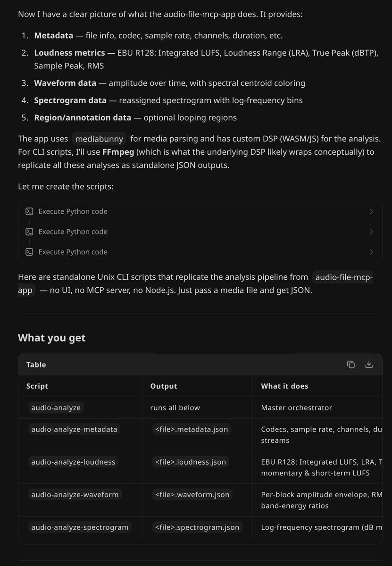Click the first Execute Python code terminal icon

click(29, 211)
